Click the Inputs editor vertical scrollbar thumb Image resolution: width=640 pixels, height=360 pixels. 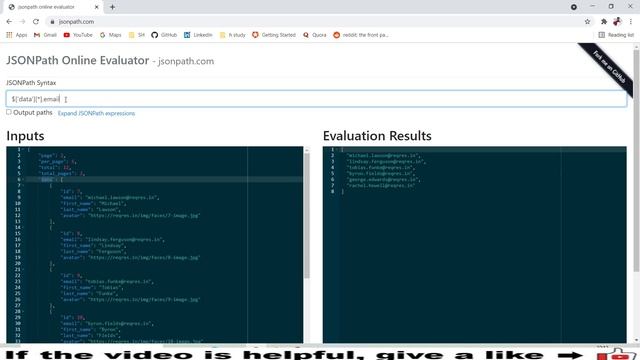[307, 215]
